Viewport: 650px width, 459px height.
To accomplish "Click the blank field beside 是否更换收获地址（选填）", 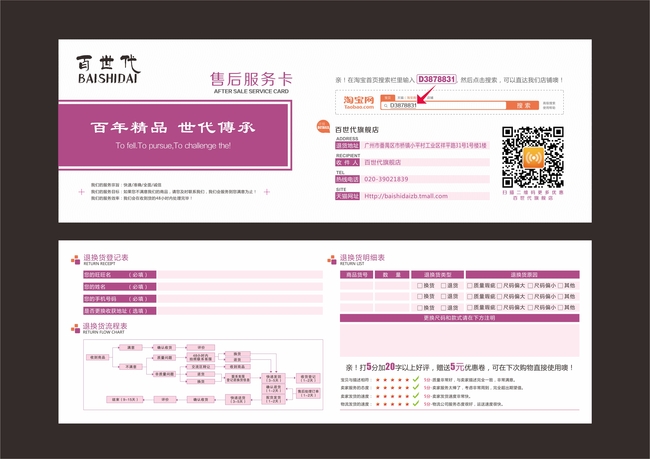I will tap(240, 311).
